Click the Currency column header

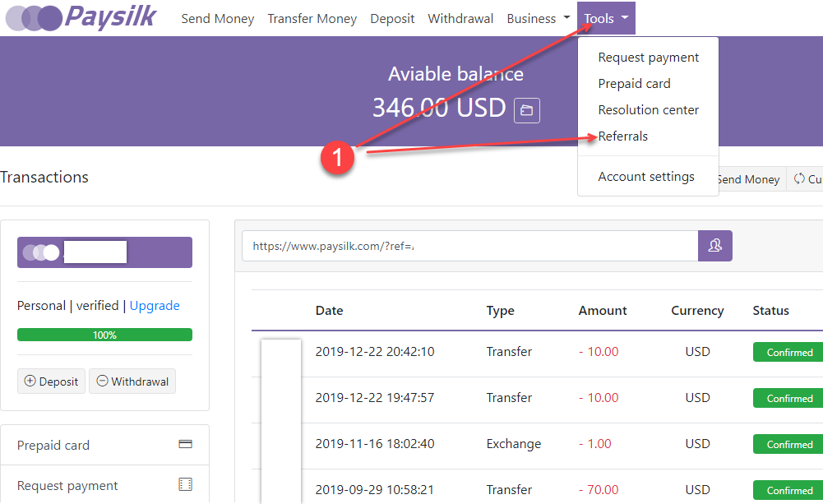click(697, 311)
